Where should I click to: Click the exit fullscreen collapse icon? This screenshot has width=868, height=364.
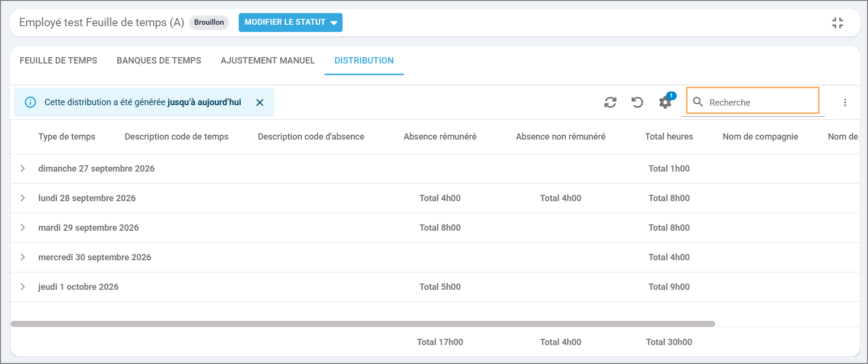coord(837,23)
